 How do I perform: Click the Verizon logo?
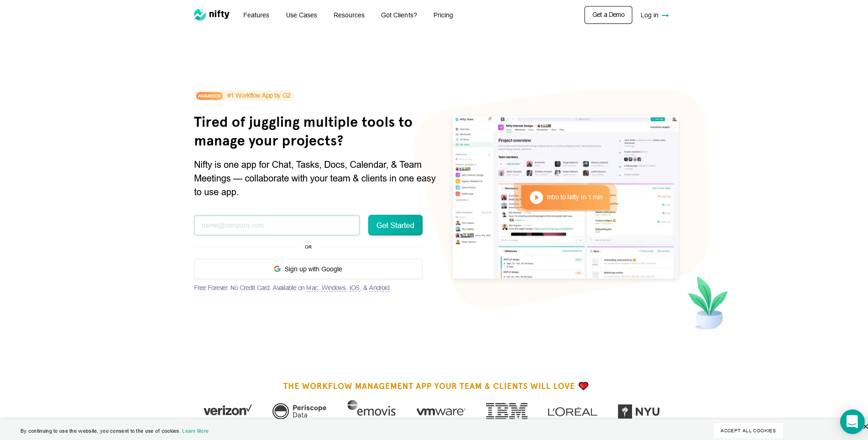(227, 410)
